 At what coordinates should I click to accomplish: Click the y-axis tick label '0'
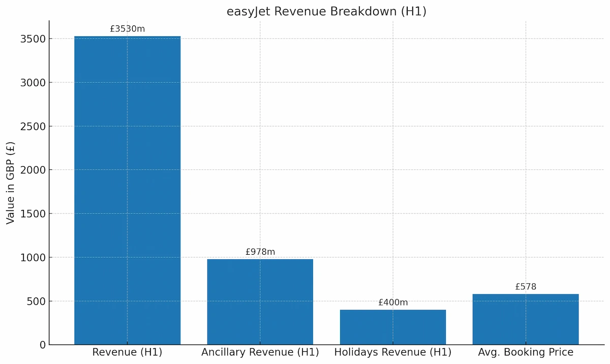tap(43, 345)
